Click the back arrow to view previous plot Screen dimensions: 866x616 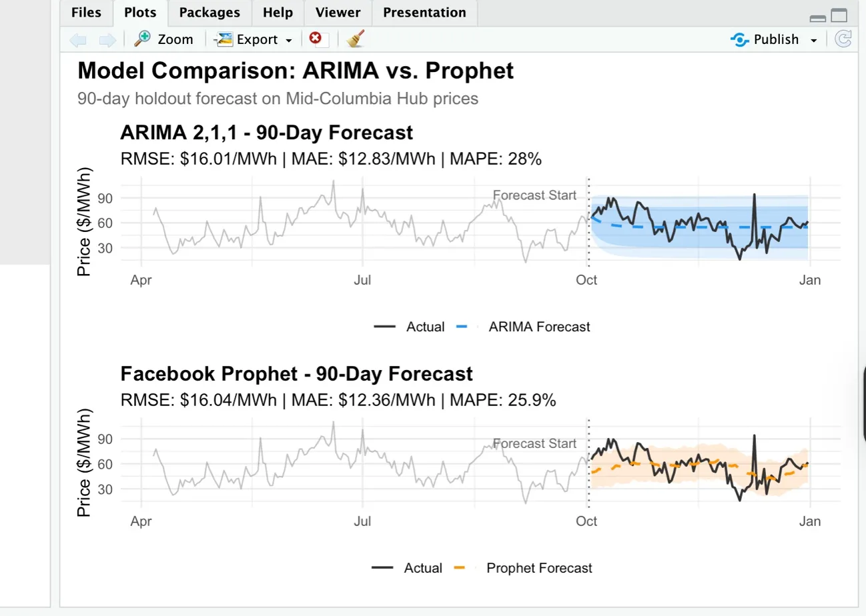[77, 39]
